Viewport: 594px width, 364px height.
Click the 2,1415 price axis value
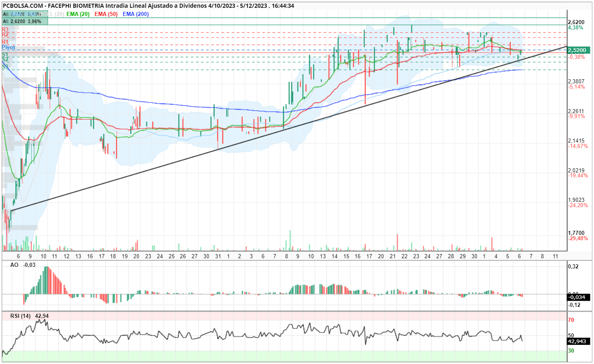[576, 141]
